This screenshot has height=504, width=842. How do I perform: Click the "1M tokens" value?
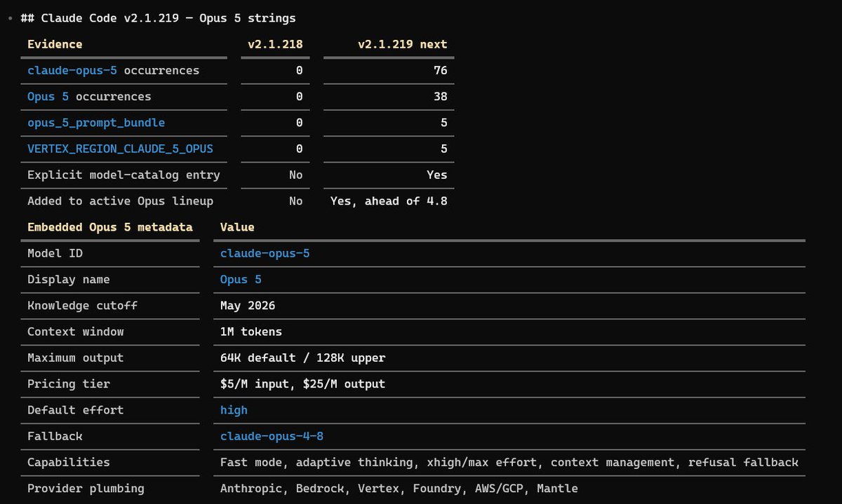point(251,332)
